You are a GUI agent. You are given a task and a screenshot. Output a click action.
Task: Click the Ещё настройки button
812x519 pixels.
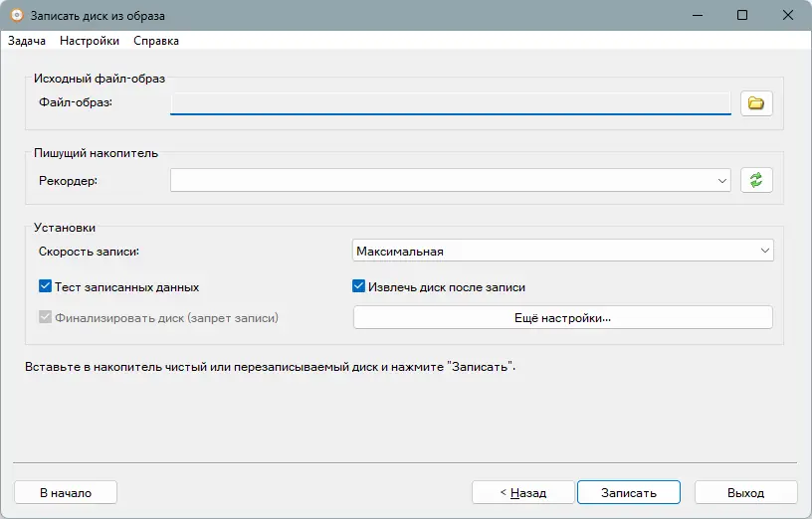tap(563, 317)
